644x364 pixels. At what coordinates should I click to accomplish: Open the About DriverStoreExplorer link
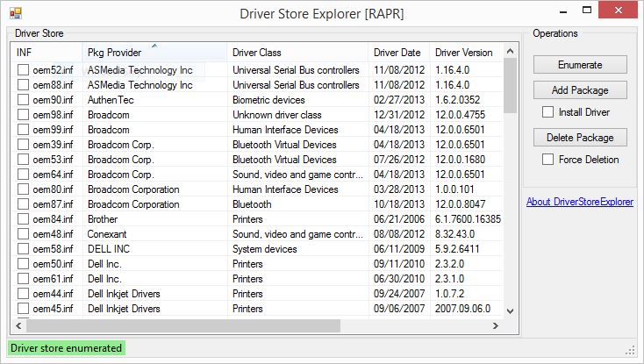pyautogui.click(x=580, y=202)
